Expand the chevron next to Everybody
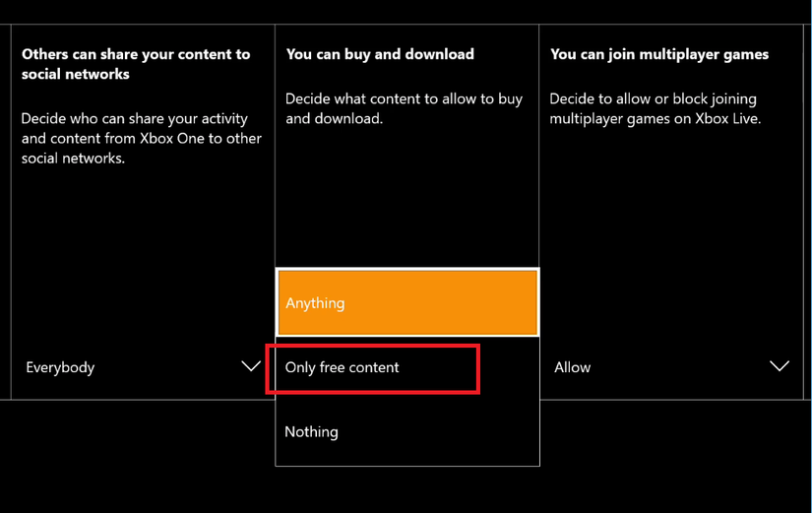The height and width of the screenshot is (513, 812). 251,366
